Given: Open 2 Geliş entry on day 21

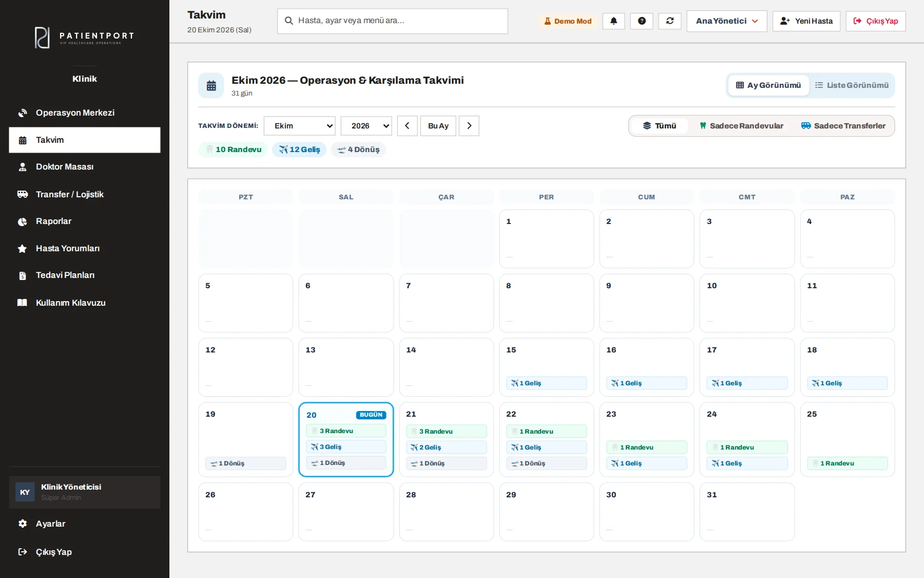Looking at the screenshot, I should coord(447,448).
